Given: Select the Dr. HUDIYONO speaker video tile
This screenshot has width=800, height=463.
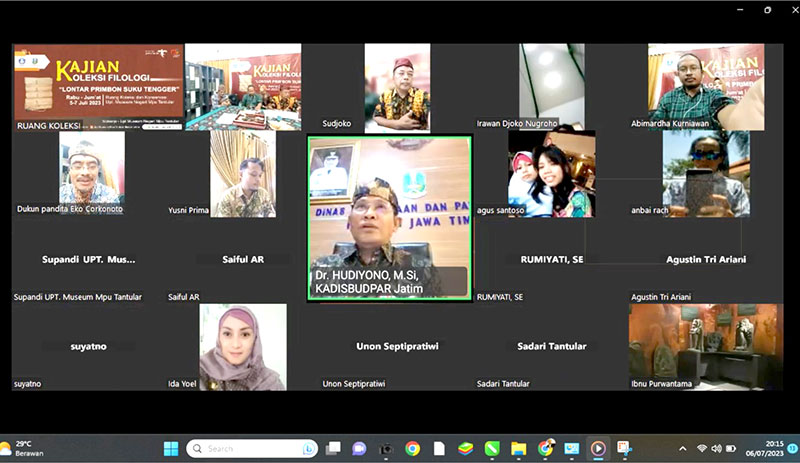Looking at the screenshot, I should point(389,216).
